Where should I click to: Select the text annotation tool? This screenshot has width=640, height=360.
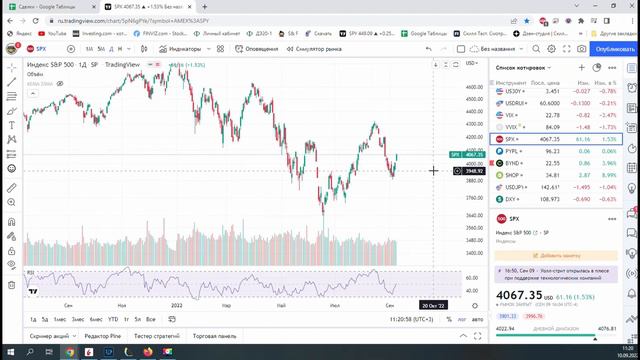click(x=11, y=125)
